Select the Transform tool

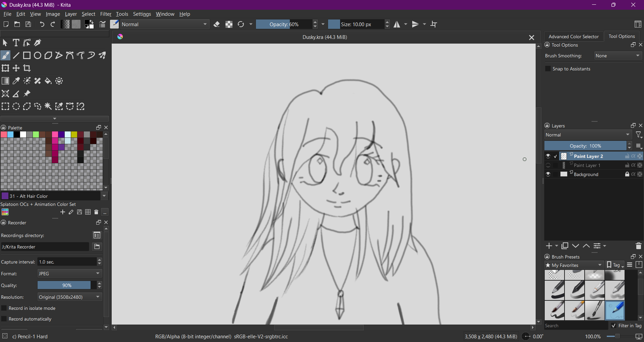click(5, 68)
